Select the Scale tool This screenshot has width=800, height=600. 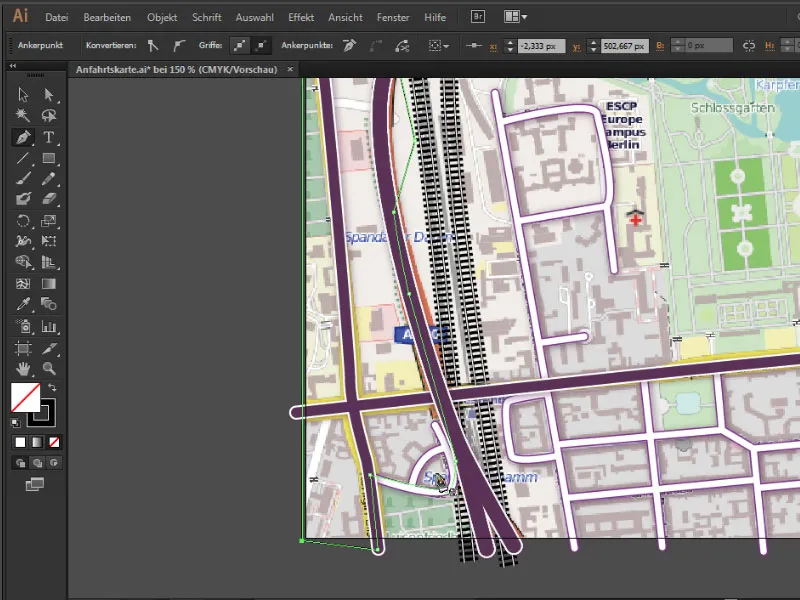pyautogui.click(x=48, y=221)
